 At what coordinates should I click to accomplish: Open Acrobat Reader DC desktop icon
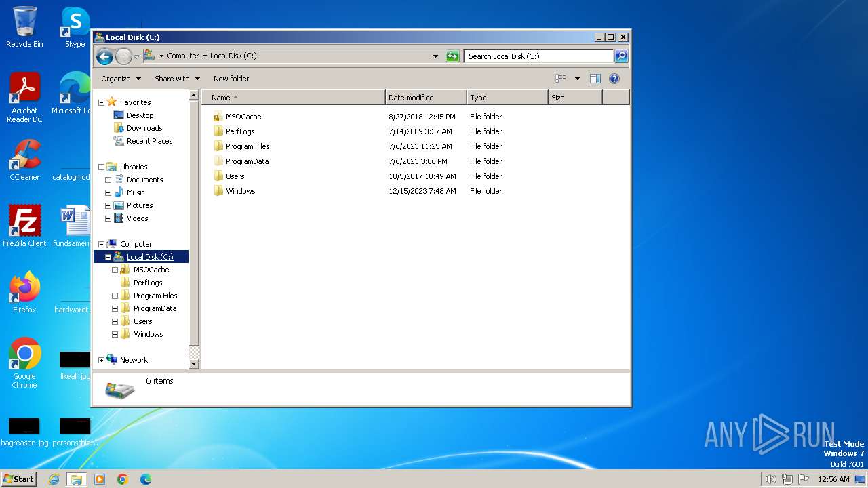(x=24, y=98)
